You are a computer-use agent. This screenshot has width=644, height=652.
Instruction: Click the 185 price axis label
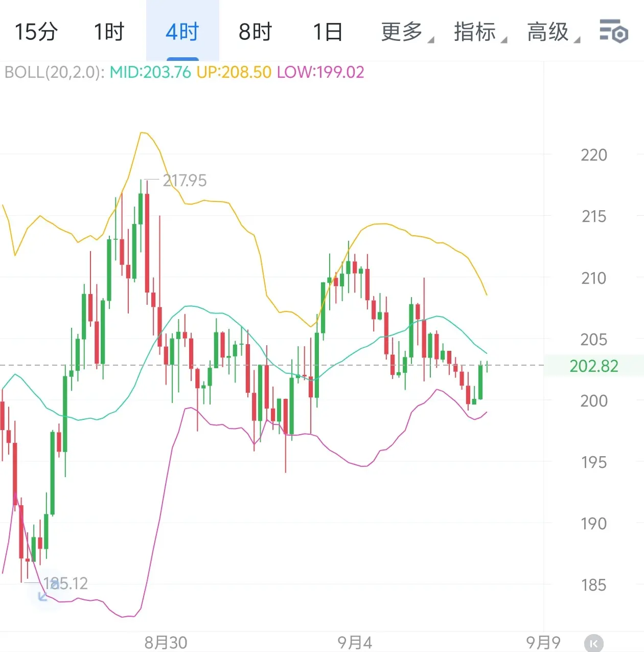594,585
